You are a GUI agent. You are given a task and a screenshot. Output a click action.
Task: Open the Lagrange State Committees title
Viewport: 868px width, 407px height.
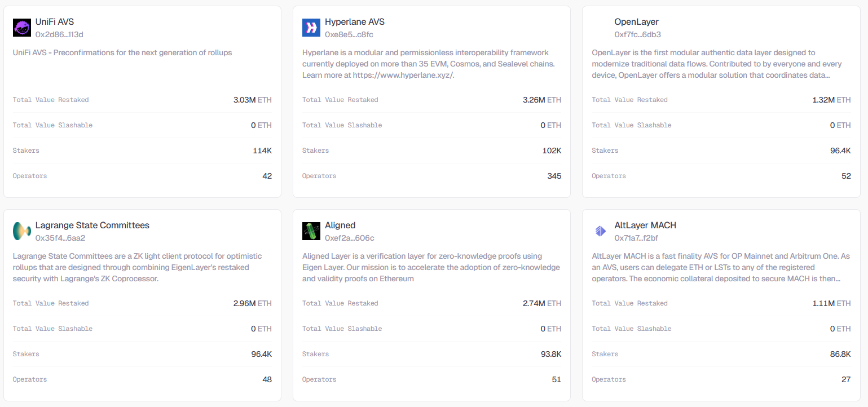(92, 225)
